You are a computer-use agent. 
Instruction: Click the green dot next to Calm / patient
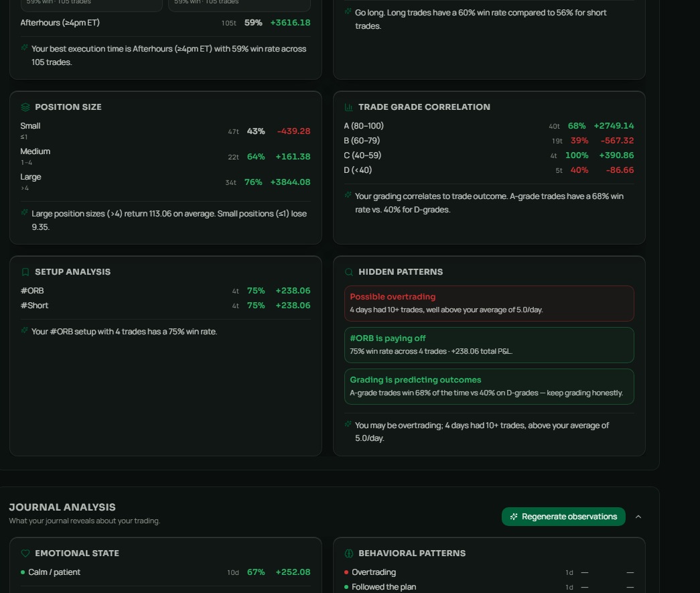(x=23, y=572)
